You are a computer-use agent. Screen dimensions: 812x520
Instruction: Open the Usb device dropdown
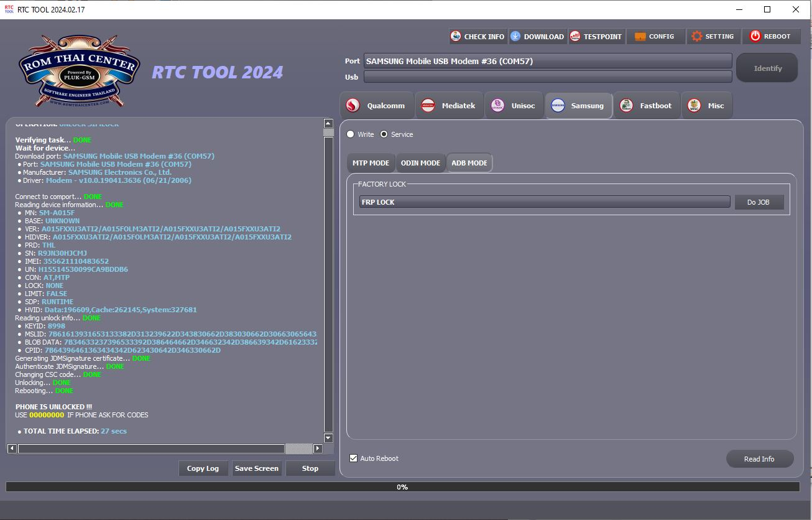[548, 77]
